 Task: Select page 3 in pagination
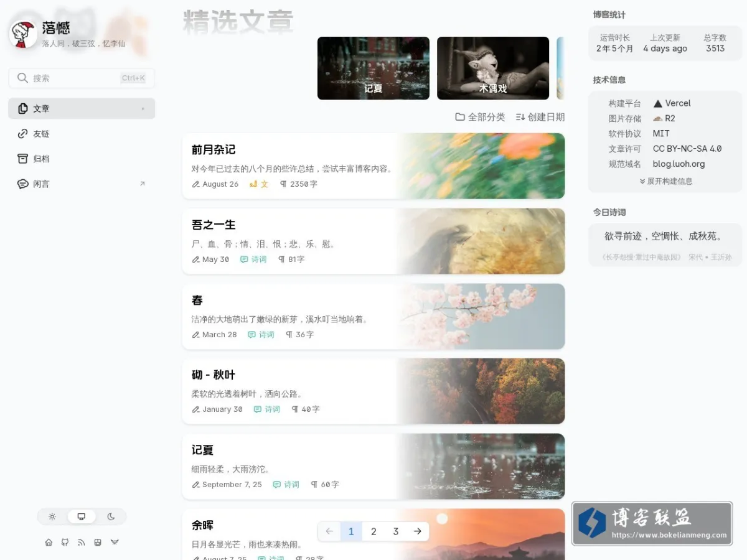(x=395, y=531)
